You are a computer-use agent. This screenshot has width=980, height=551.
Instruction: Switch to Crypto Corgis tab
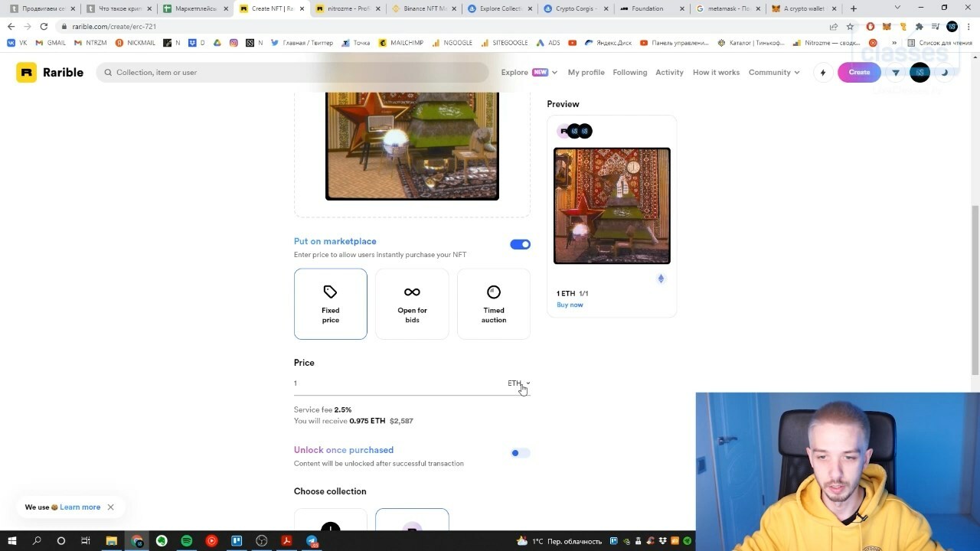pos(574,8)
